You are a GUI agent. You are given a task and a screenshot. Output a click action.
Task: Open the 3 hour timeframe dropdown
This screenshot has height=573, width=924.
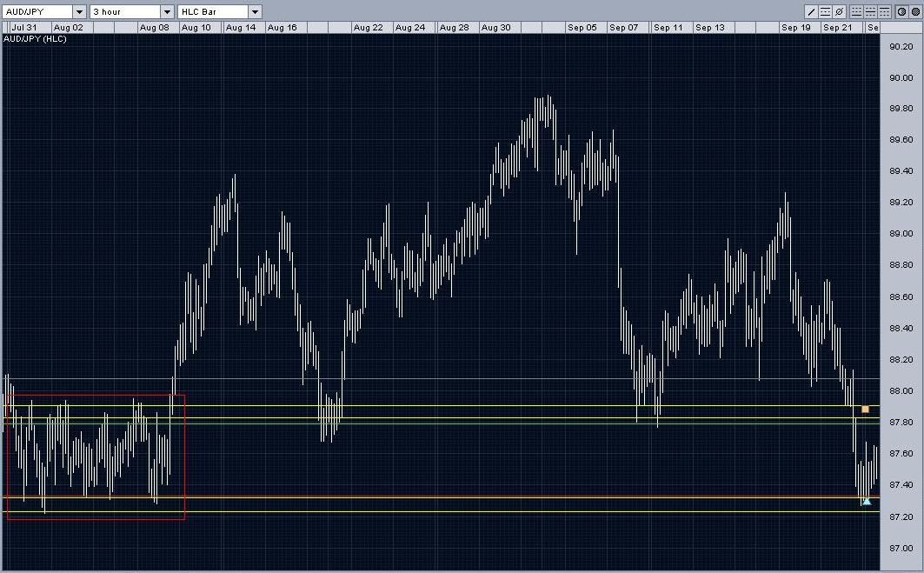168,12
